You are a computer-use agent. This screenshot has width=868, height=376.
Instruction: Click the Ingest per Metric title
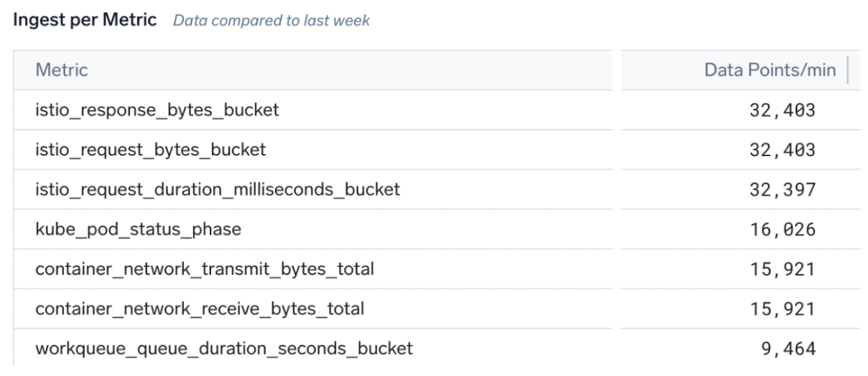click(84, 21)
